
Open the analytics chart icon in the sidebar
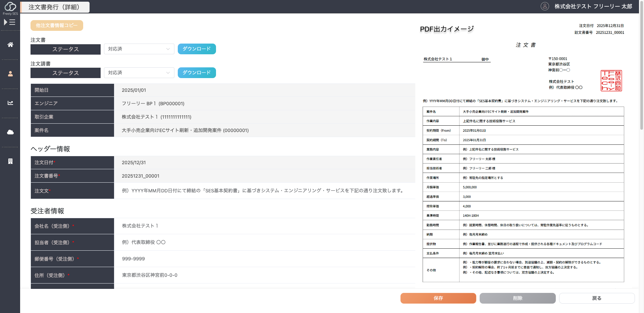pyautogui.click(x=10, y=103)
